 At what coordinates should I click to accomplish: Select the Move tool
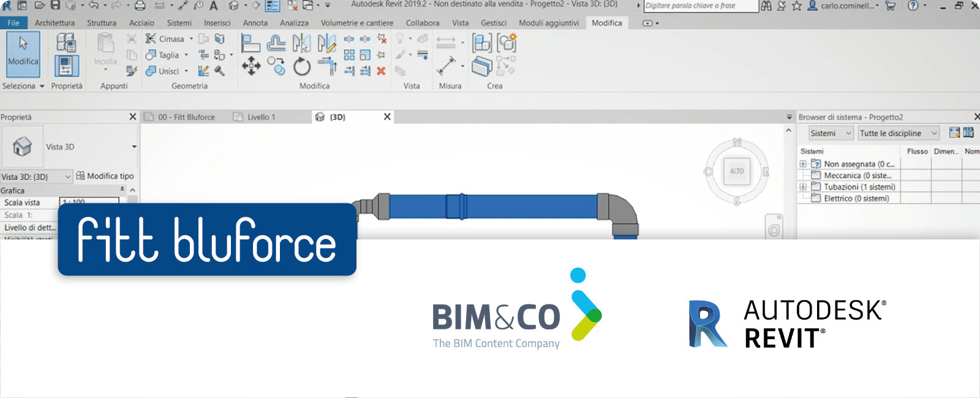251,66
